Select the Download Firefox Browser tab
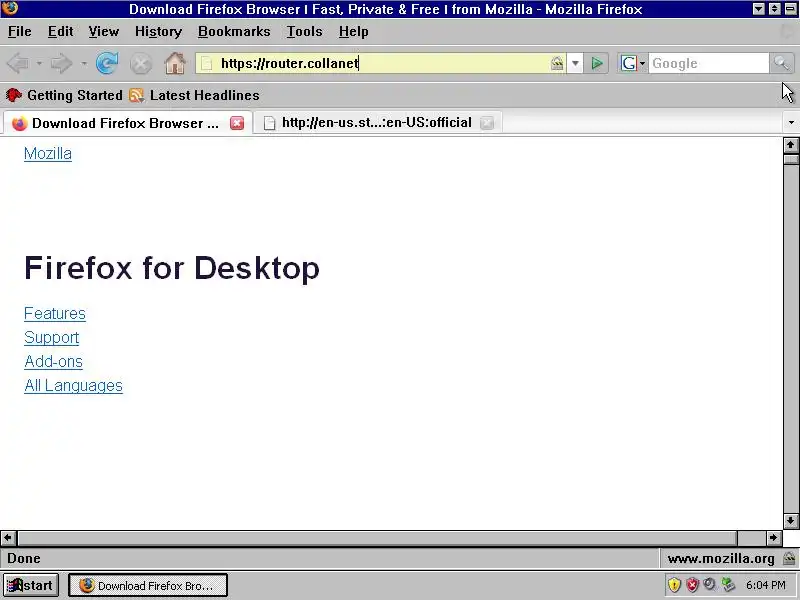The width and height of the screenshot is (800, 600). (x=126, y=123)
